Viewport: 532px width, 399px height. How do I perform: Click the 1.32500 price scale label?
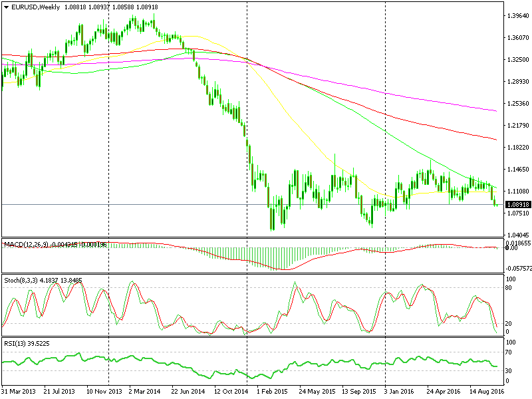(518, 59)
